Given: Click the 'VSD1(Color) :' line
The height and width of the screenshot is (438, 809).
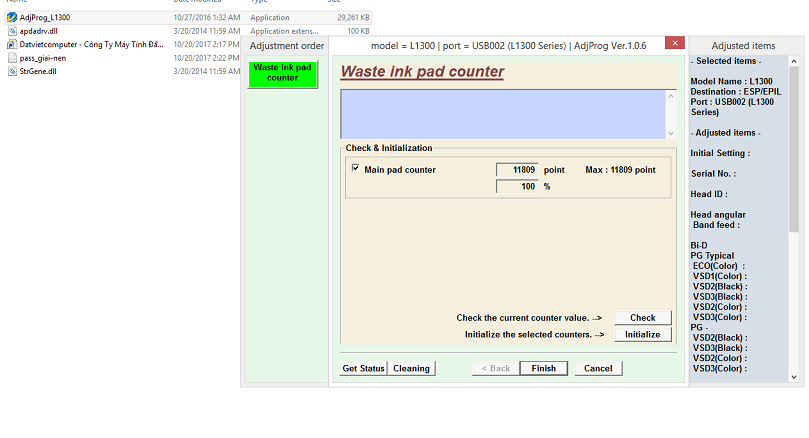Looking at the screenshot, I should [x=720, y=277].
